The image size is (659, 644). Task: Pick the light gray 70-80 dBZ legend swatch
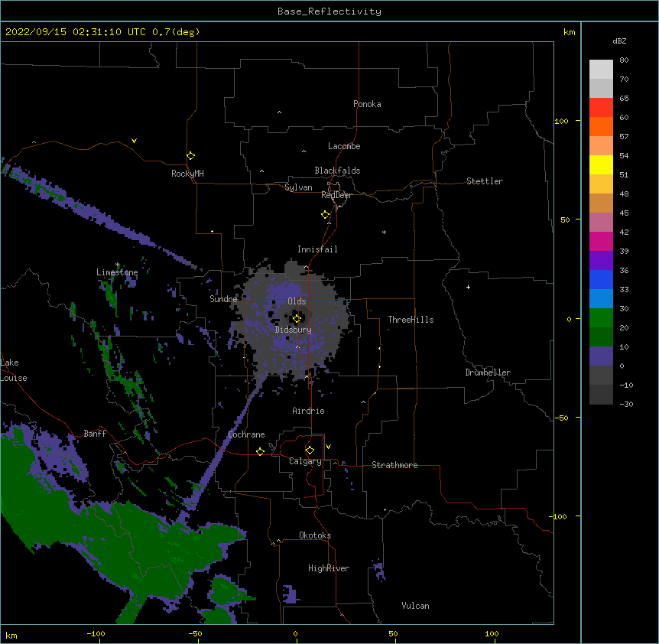601,70
